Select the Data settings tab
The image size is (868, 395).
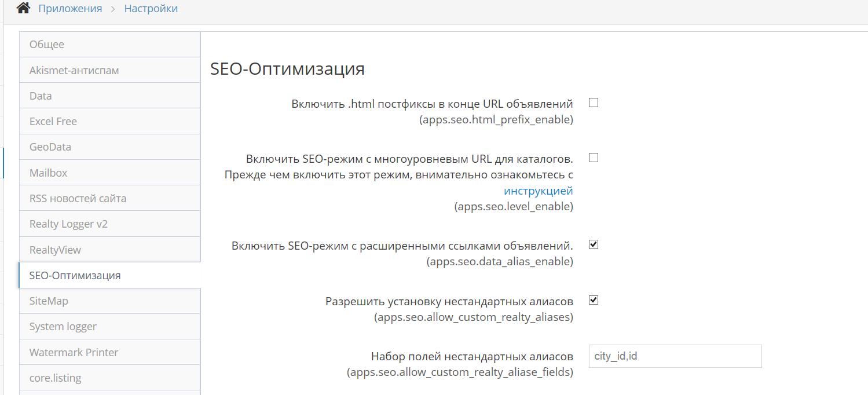(x=110, y=96)
